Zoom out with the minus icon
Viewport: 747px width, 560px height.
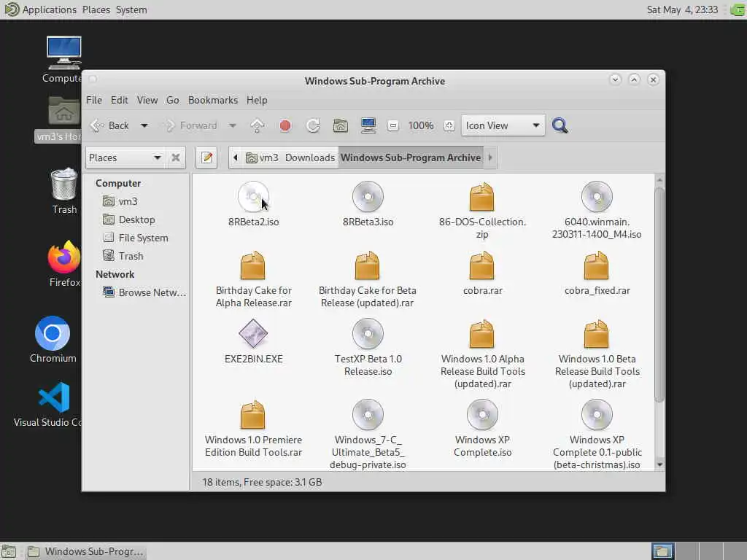(x=393, y=125)
